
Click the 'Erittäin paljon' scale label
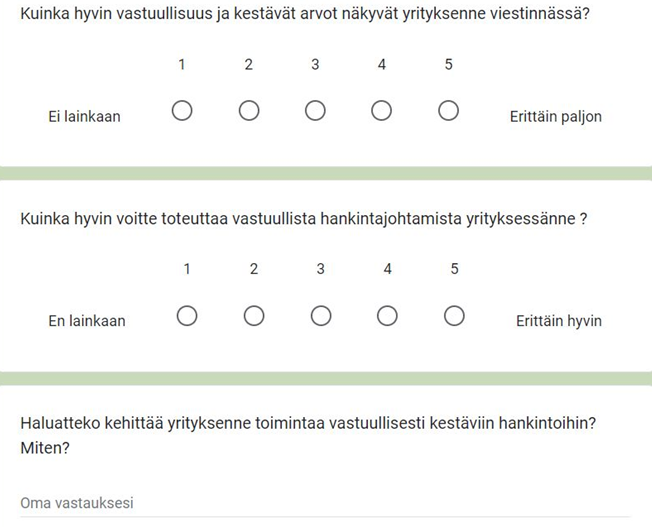point(556,117)
